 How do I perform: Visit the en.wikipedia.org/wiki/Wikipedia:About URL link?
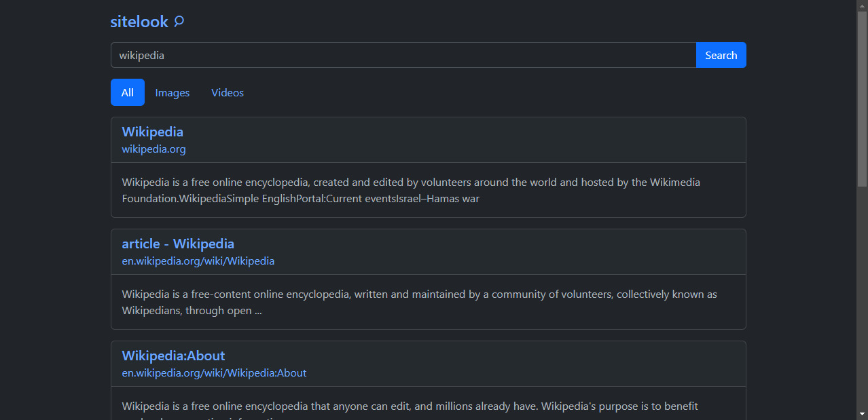tap(214, 373)
